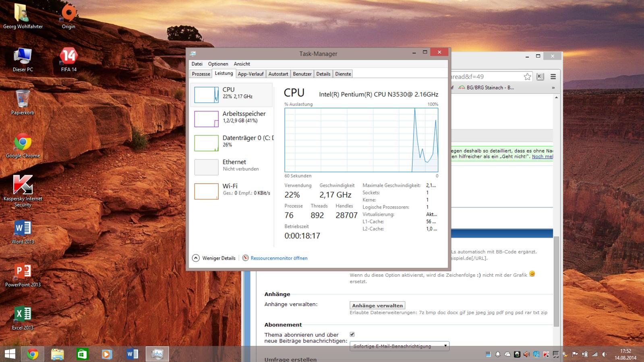This screenshot has height=362, width=644.
Task: Open BG/BRG Stainach bookmark in Chrome
Action: tap(486, 87)
